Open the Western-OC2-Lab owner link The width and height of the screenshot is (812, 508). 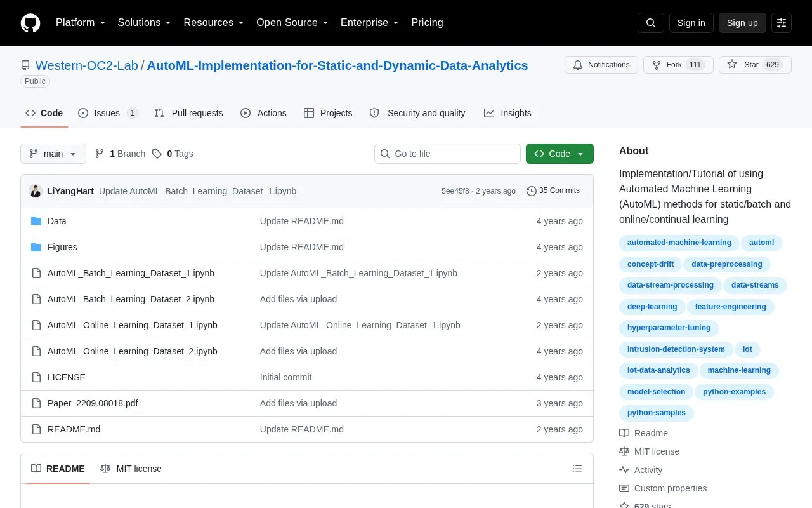pos(87,65)
